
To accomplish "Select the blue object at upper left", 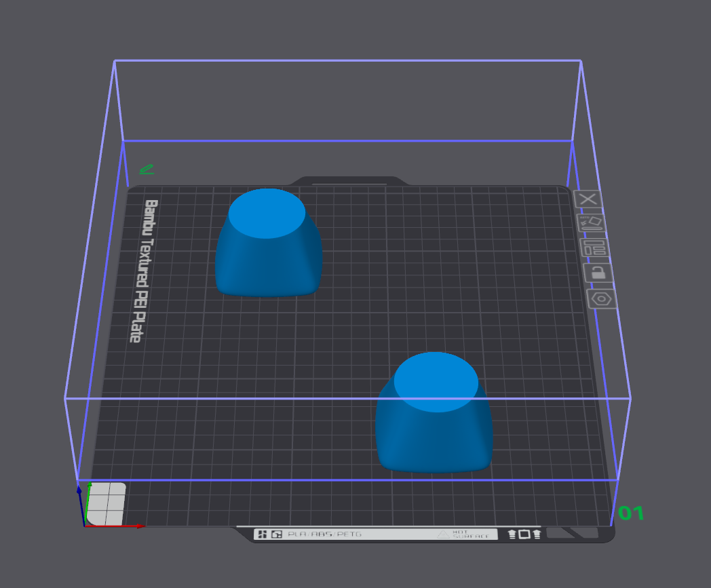I will point(269,243).
